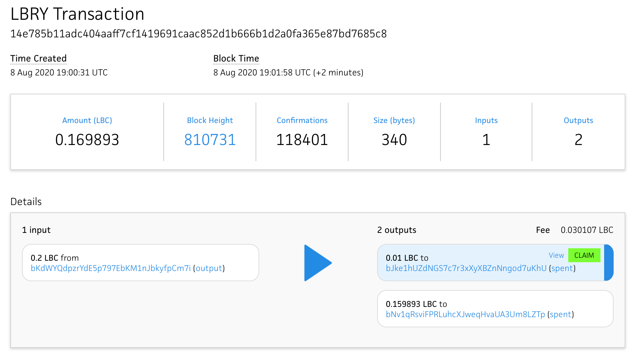640x364 pixels.
Task: Follow the spent link on the 0.01 LBC output
Action: pos(562,268)
